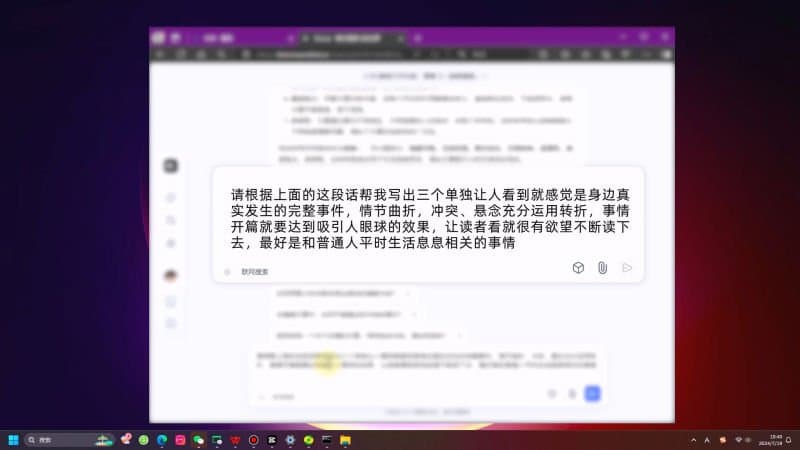800x450 pixels.
Task: Click the red record icon on the taskbar
Action: pos(254,440)
